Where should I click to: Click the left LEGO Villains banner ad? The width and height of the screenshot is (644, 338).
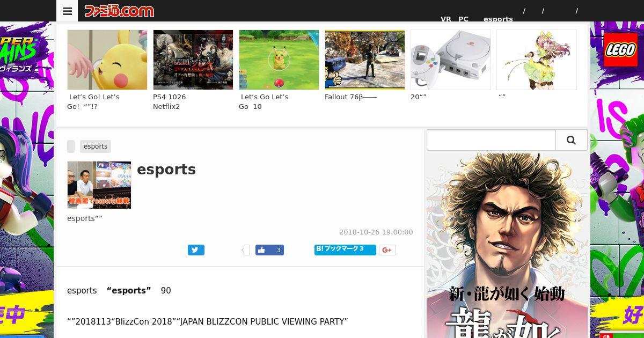pos(27,180)
